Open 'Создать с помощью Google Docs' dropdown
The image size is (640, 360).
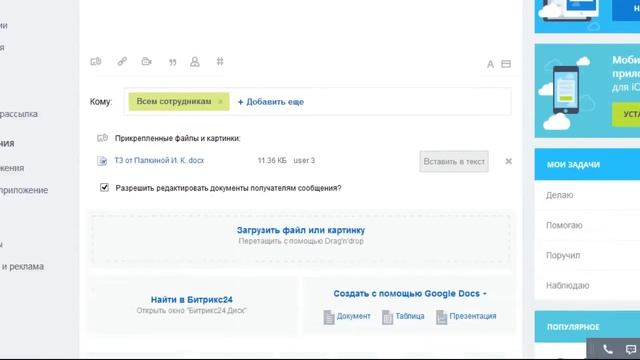pos(410,293)
